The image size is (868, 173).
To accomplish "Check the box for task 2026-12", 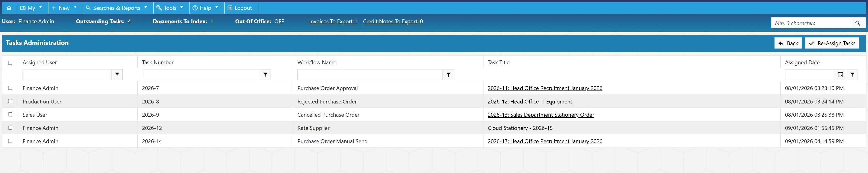I will pyautogui.click(x=10, y=127).
